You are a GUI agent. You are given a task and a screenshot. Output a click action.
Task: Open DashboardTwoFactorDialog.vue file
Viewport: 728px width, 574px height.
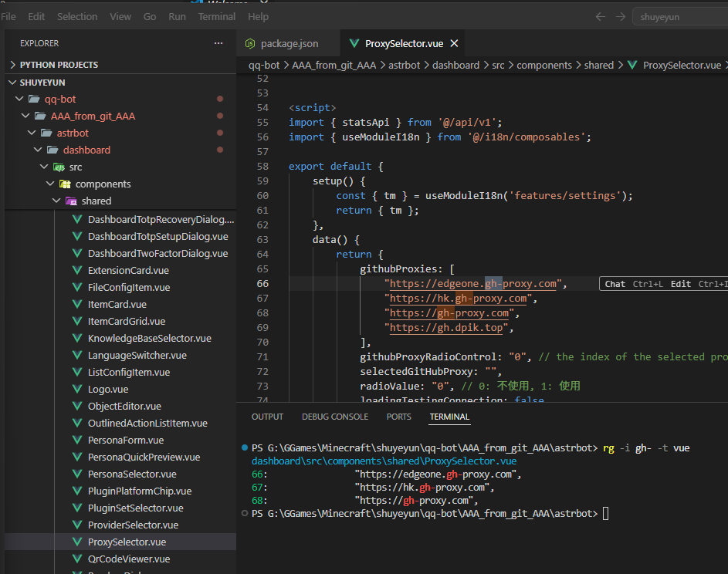click(157, 253)
